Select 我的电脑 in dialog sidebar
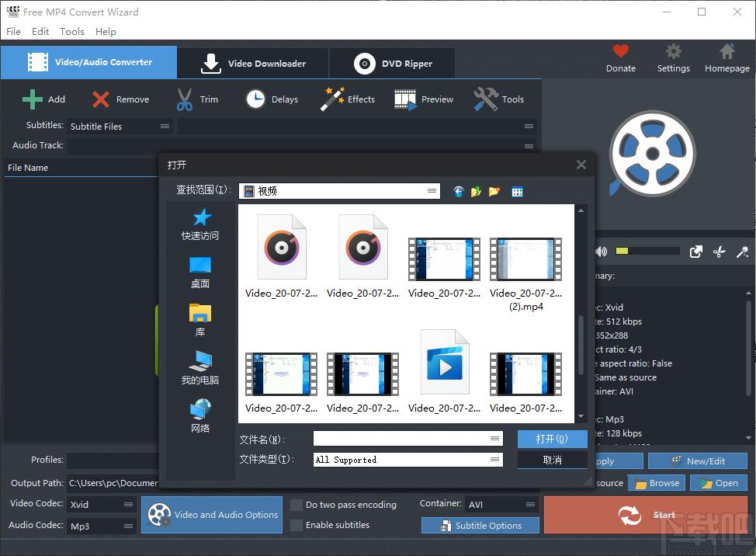Screen dimensions: 756x556 coord(200,368)
